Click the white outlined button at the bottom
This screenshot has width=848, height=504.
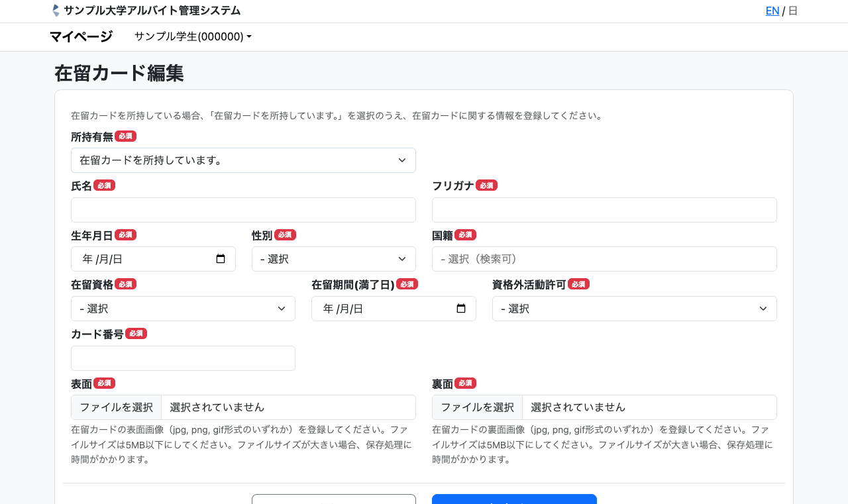click(333, 499)
